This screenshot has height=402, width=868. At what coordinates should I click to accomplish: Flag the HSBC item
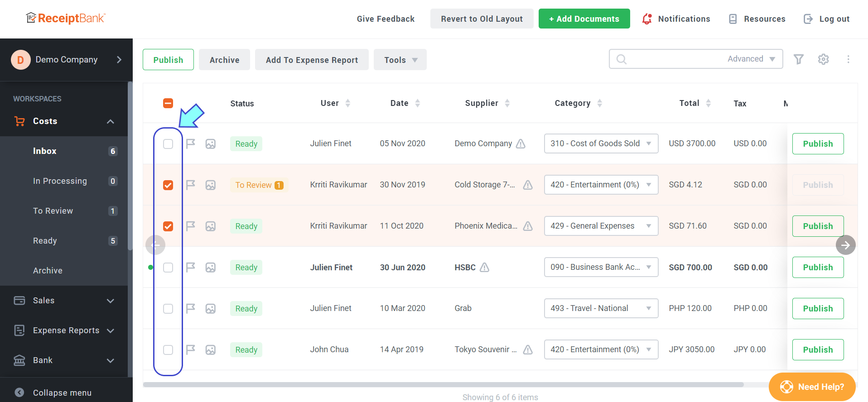(x=191, y=267)
